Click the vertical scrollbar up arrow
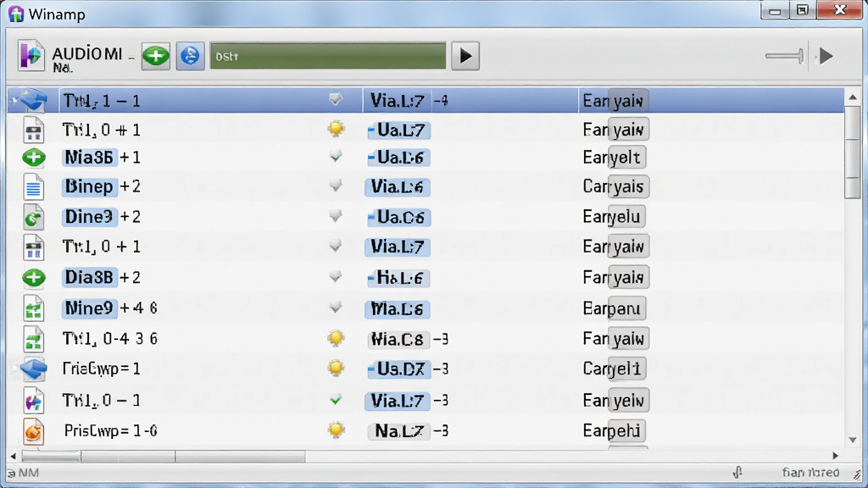This screenshot has height=488, width=868. 853,97
